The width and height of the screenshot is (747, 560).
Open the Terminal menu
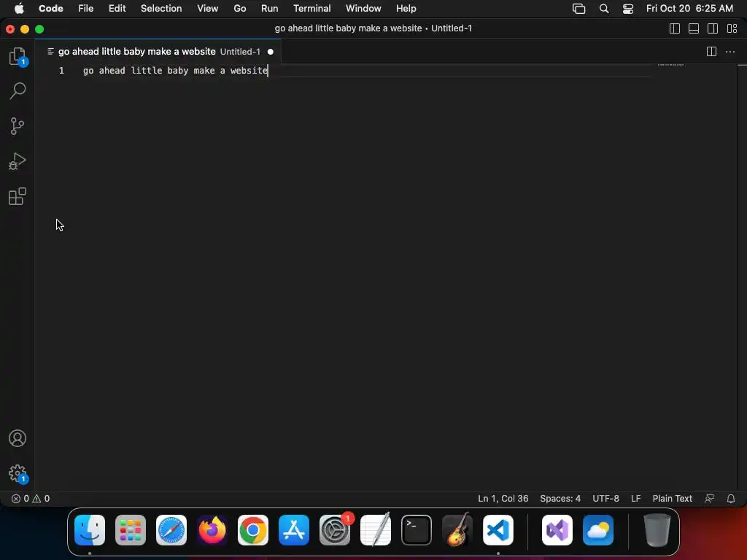pyautogui.click(x=311, y=9)
